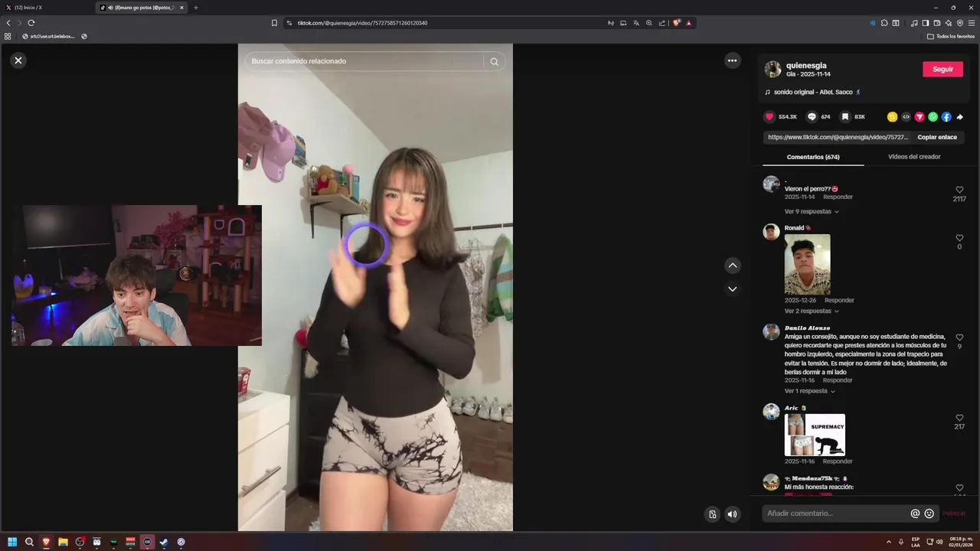
Task: Open Aric's SUPREMACY image
Action: click(815, 435)
